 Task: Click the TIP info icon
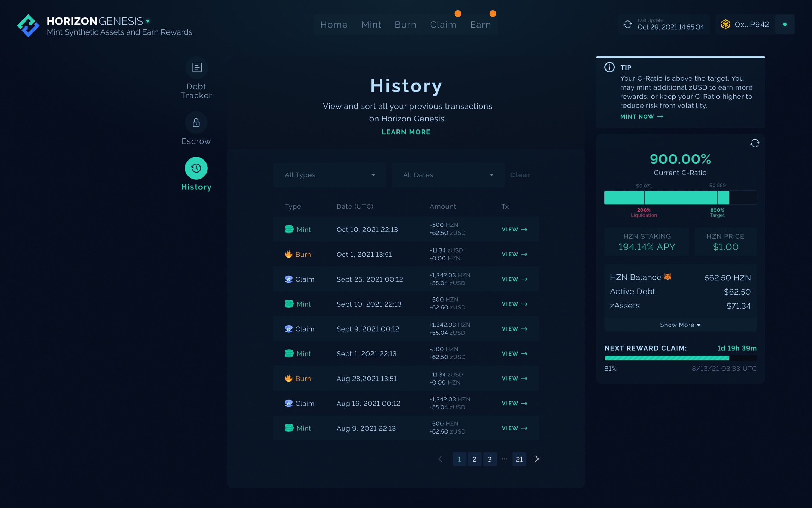(609, 67)
